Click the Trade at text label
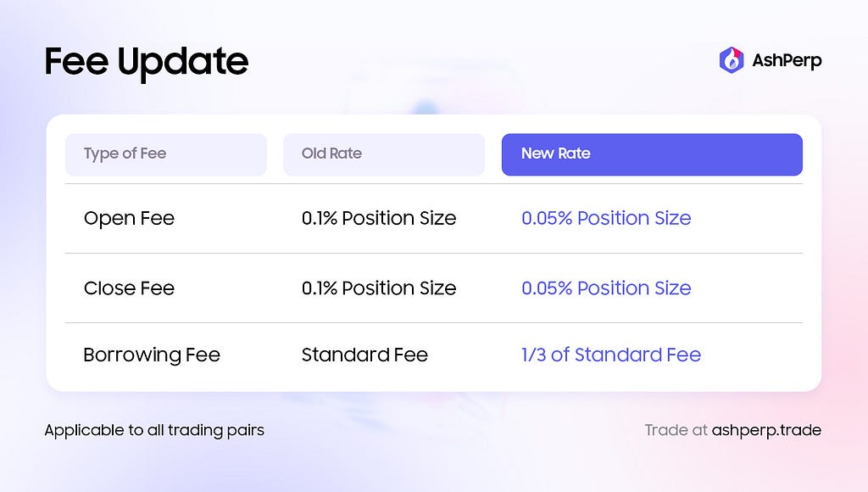Viewport: 868px width, 492px height. 676,430
